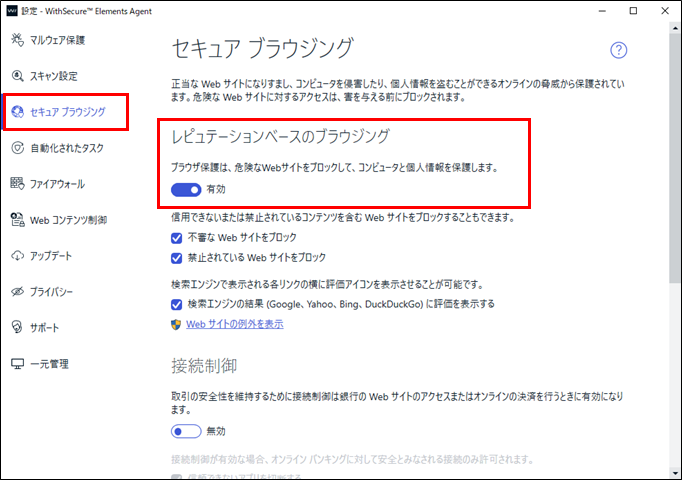Click the scrollbar up arrow
The height and width of the screenshot is (480, 682).
click(x=675, y=28)
